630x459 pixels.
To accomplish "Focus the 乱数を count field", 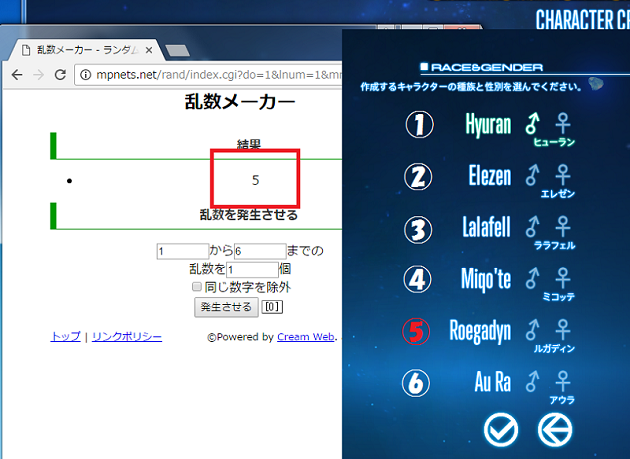I will [x=252, y=269].
